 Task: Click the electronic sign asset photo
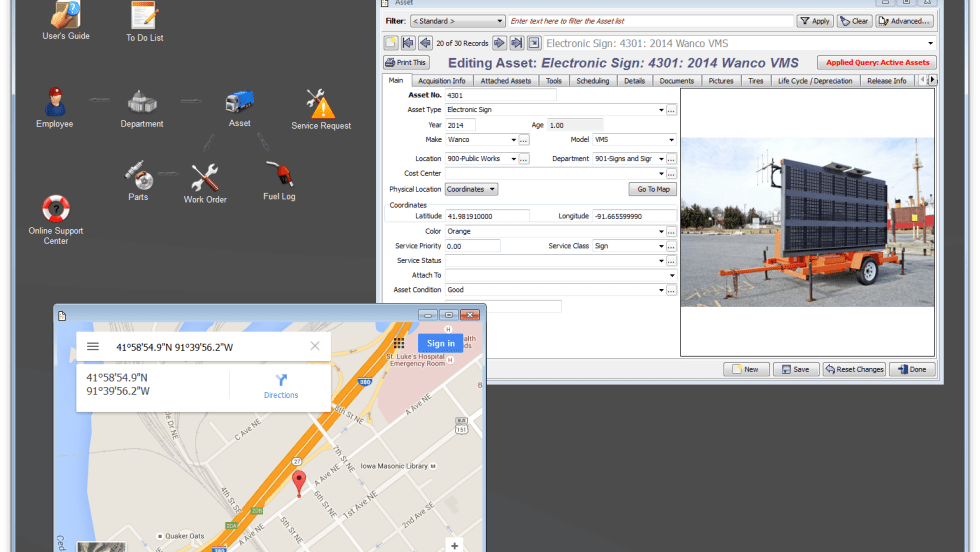coord(806,222)
